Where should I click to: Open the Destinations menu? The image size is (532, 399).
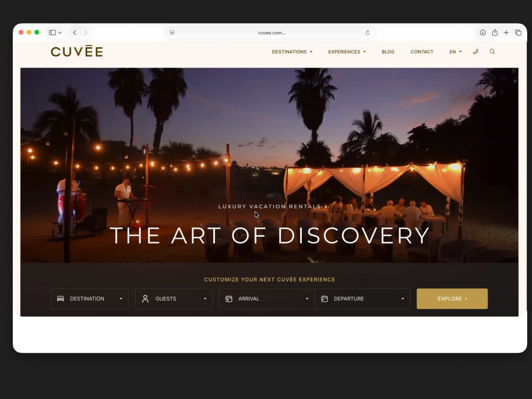292,52
